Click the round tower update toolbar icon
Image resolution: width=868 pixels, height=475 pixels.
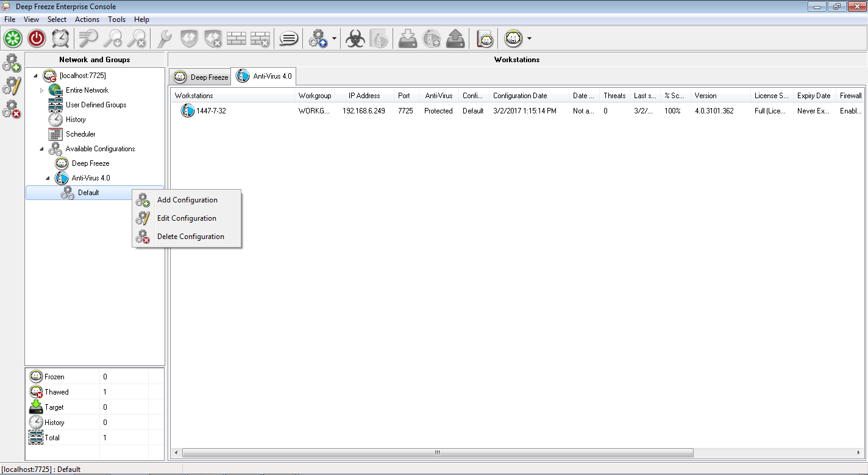432,38
